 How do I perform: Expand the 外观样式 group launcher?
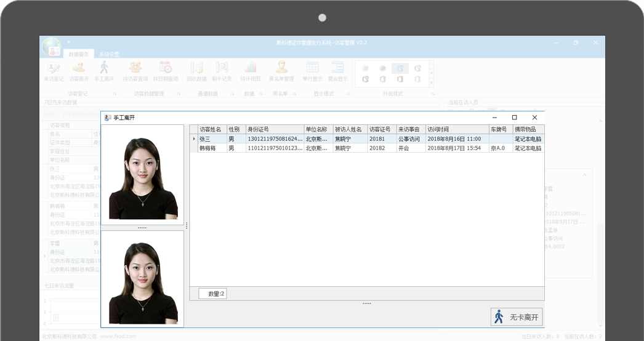click(433, 94)
